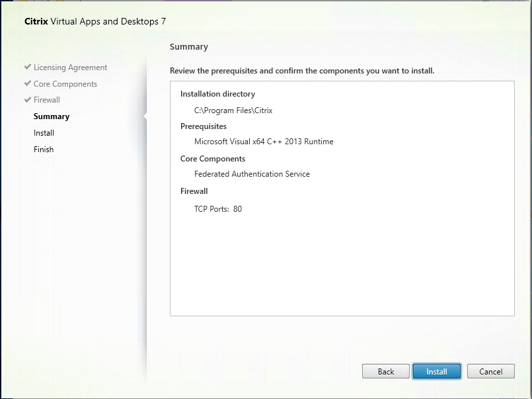The height and width of the screenshot is (399, 532).
Task: Click the checkmark beside Core Components step
Action: (x=28, y=83)
